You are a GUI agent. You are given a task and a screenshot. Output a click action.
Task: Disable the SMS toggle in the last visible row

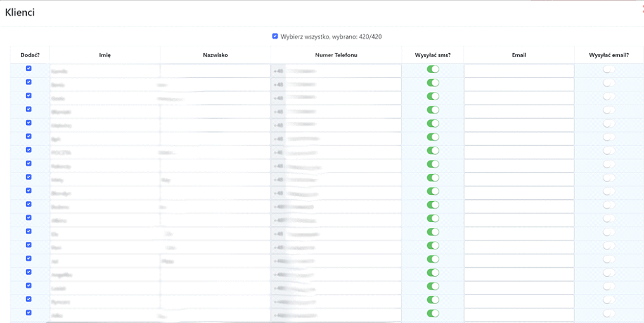point(433,313)
